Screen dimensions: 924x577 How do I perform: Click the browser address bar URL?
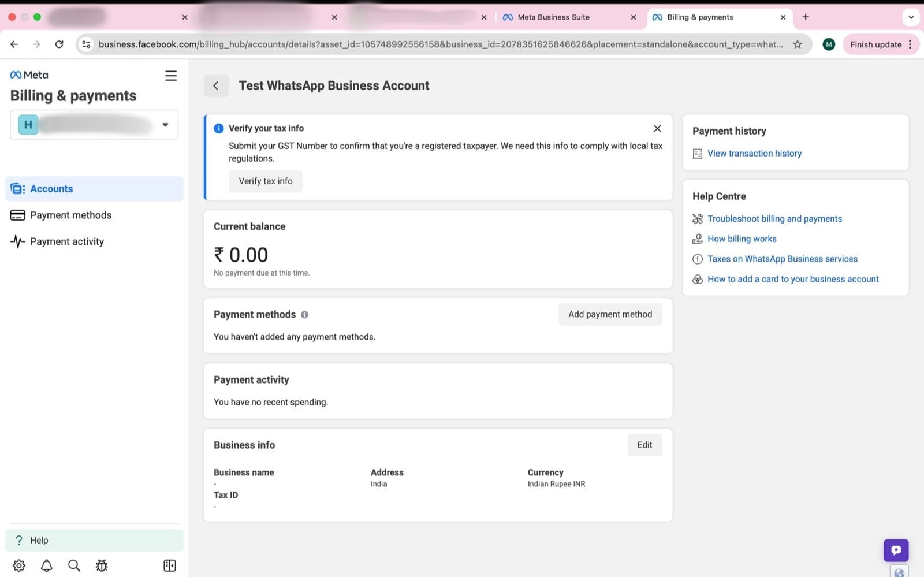click(x=439, y=44)
